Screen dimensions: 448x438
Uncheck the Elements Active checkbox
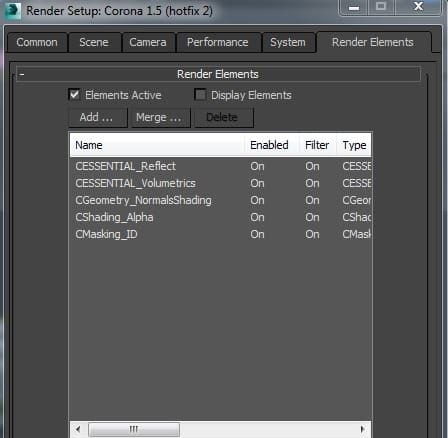click(74, 95)
